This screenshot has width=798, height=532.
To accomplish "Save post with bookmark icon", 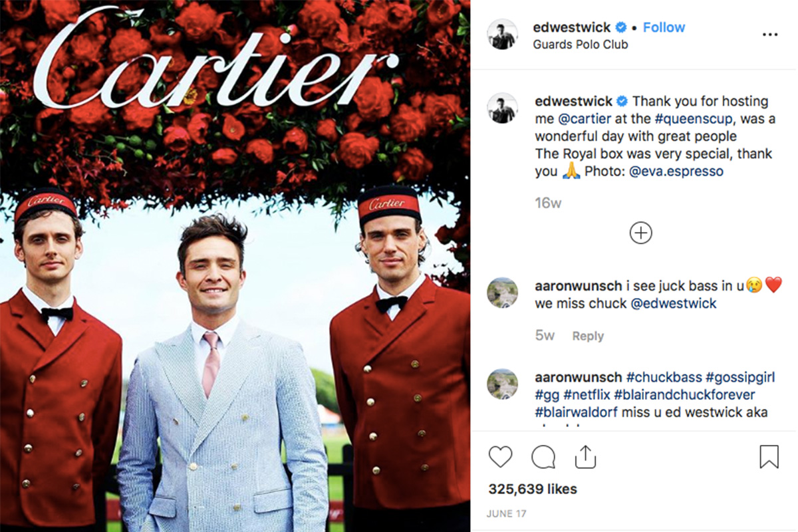I will 769,457.
